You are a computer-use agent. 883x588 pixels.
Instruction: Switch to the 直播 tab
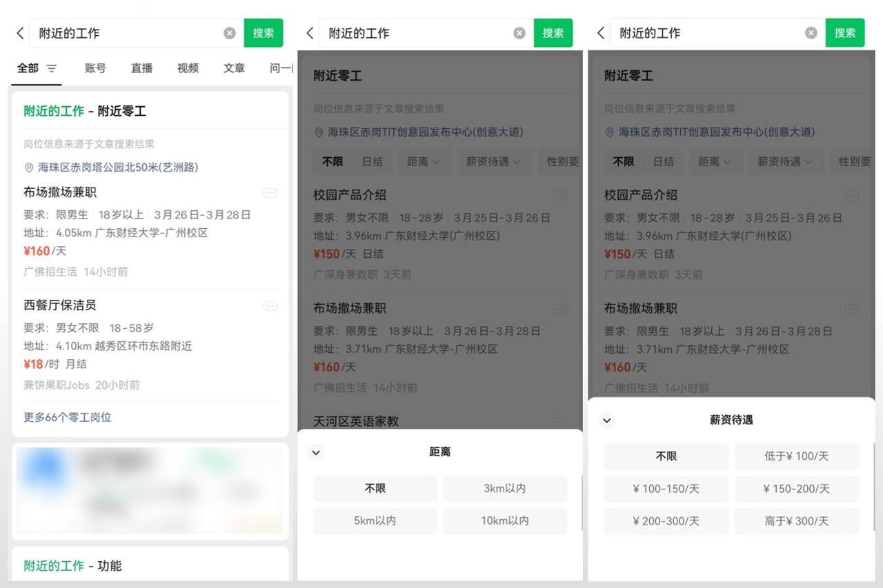tap(142, 68)
